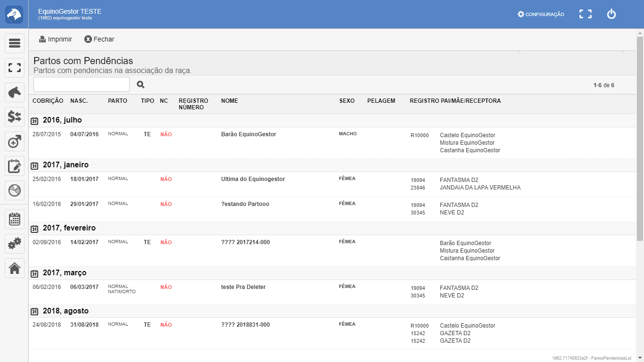Click calendar icon beside 2017, janeiro
The height and width of the screenshot is (362, 644).
(34, 165)
